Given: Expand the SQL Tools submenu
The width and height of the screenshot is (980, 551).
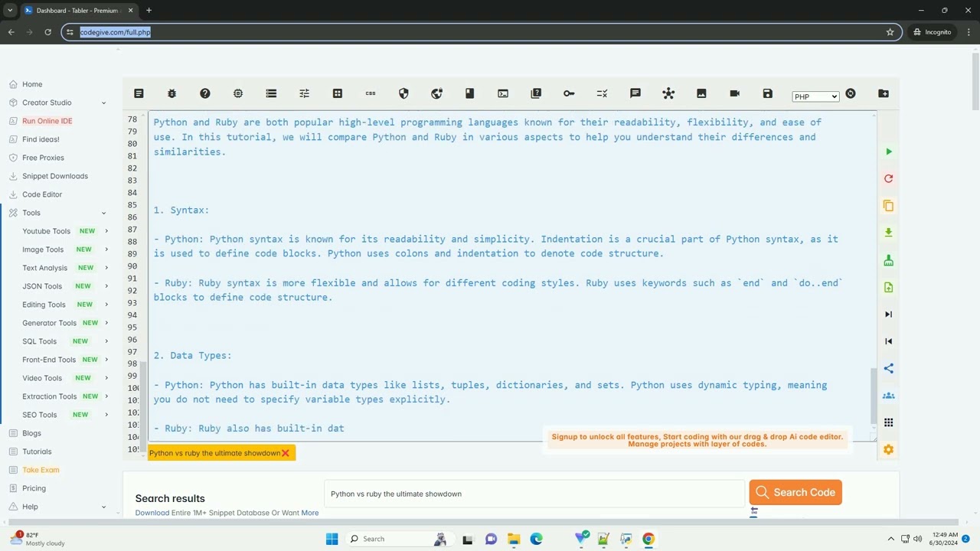Looking at the screenshot, I should [106, 341].
